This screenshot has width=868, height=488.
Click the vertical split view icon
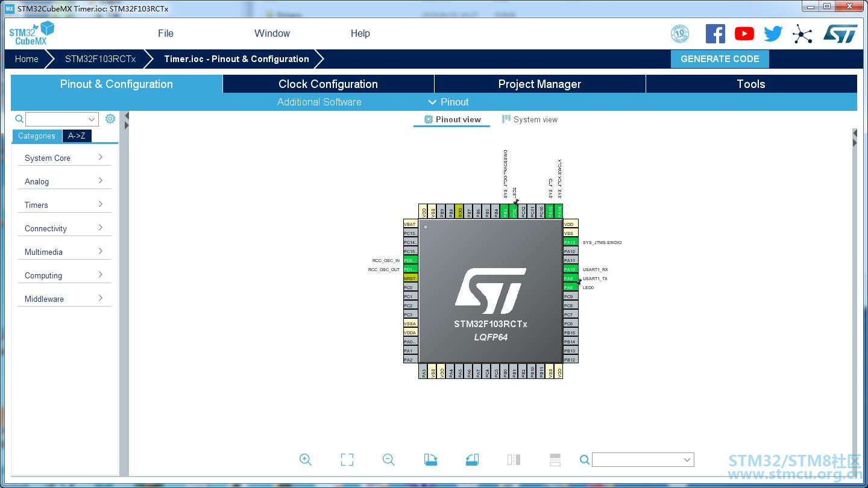(555, 460)
